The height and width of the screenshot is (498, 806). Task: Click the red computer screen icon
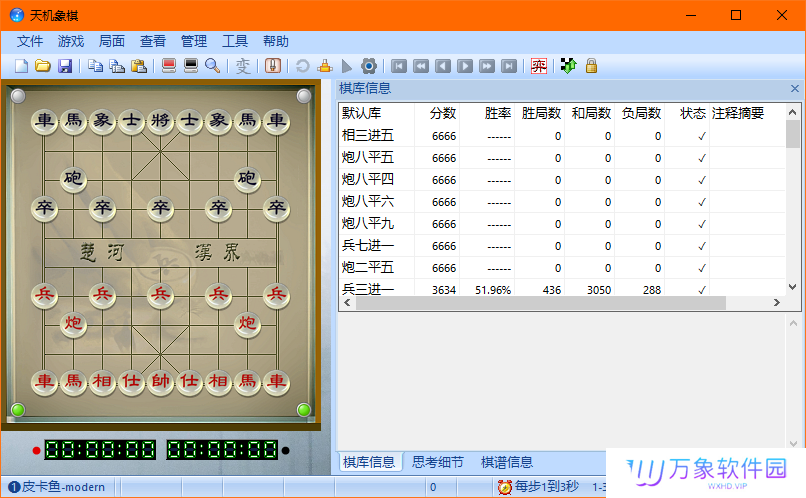(x=169, y=66)
